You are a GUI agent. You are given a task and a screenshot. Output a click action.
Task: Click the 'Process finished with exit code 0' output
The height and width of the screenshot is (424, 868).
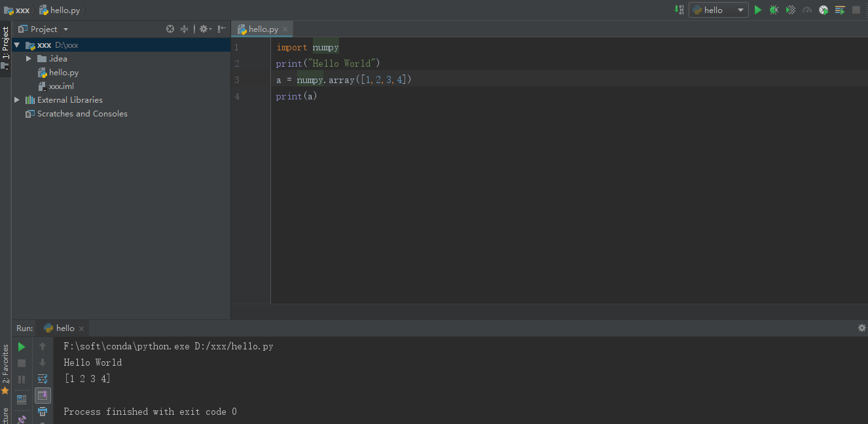[150, 412]
